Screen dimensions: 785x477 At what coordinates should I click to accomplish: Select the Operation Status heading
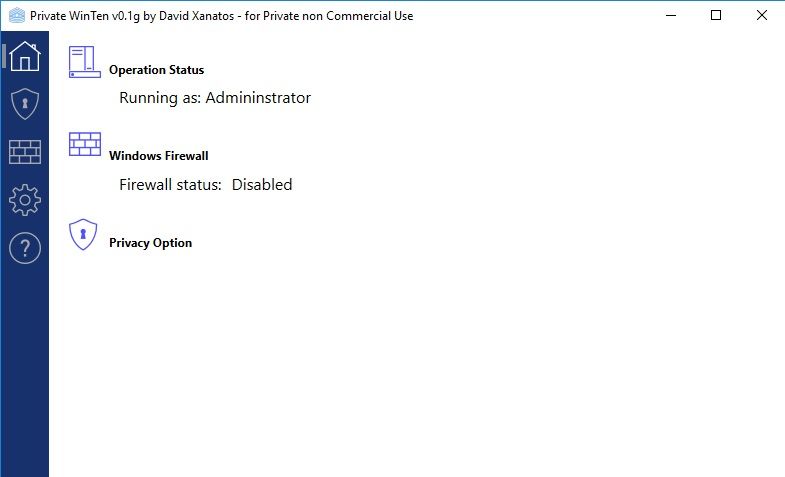pos(156,70)
